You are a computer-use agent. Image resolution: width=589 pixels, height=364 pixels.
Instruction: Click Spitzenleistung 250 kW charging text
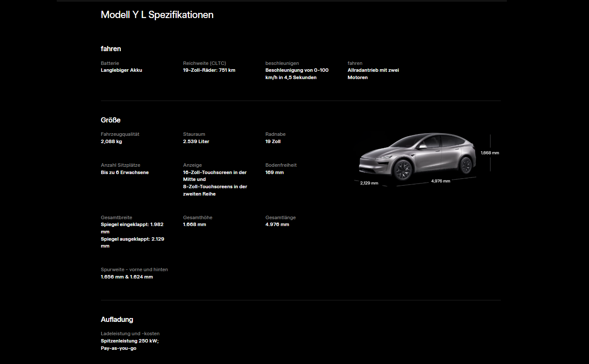(130, 341)
